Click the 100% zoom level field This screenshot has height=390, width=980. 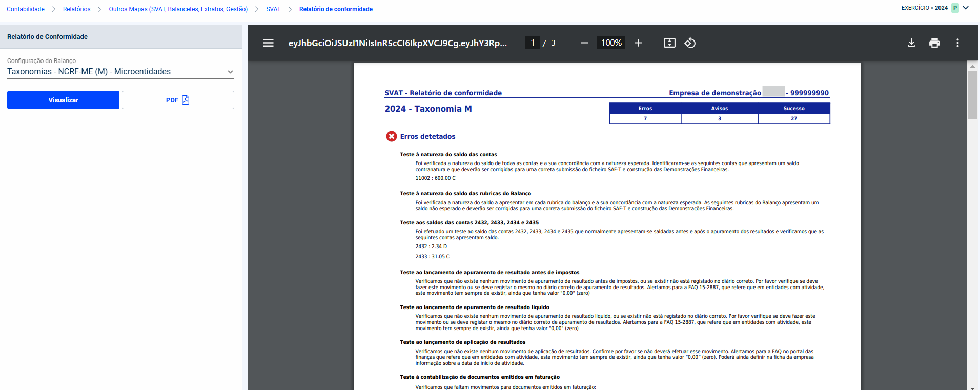(x=611, y=43)
